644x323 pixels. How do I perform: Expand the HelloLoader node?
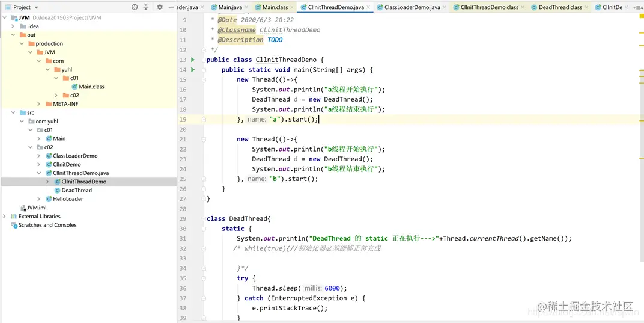pyautogui.click(x=39, y=199)
